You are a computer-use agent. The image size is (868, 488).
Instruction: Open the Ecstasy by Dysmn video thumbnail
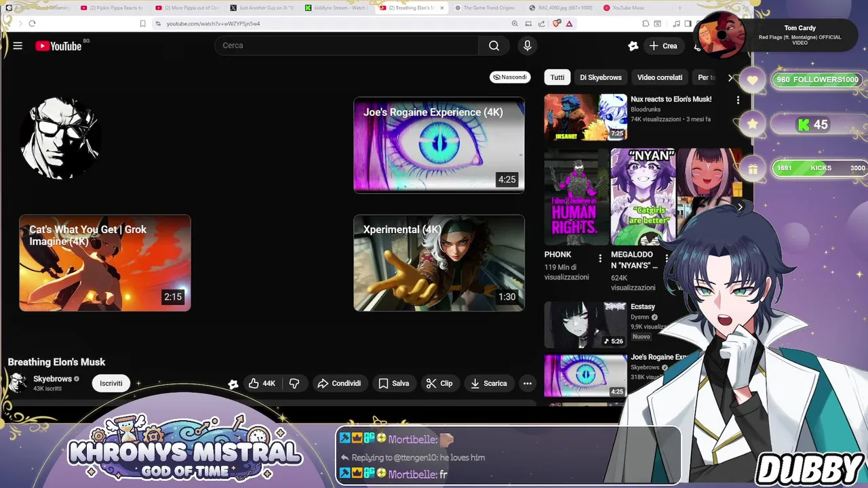click(585, 325)
